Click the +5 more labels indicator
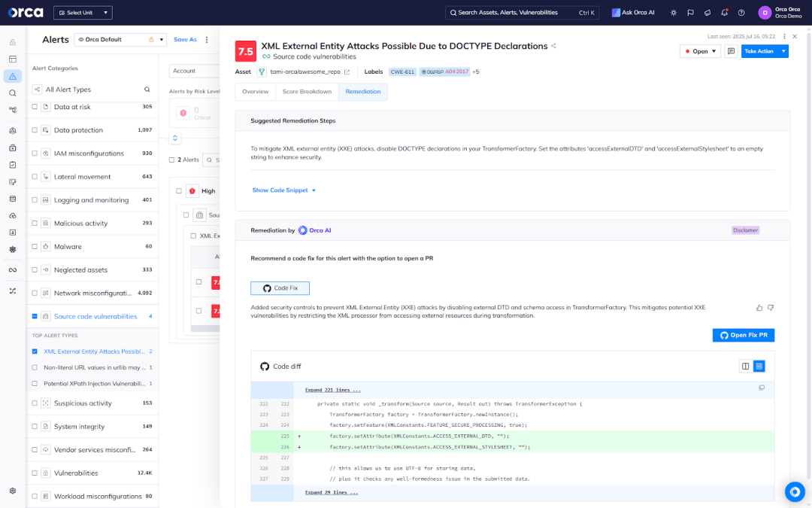812x508 pixels. [475, 72]
